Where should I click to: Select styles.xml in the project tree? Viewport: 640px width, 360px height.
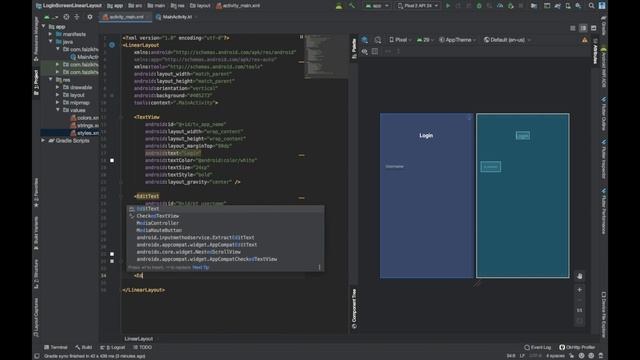(x=84, y=133)
